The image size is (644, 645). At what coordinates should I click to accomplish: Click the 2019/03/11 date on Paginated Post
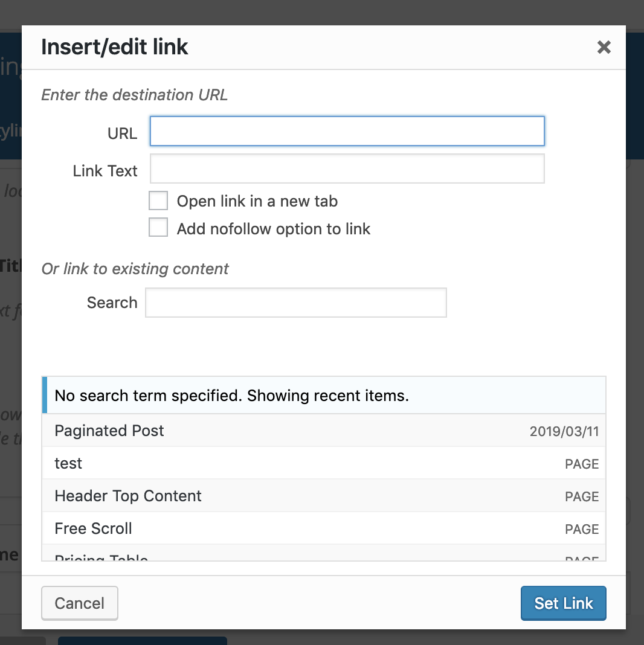coord(564,432)
